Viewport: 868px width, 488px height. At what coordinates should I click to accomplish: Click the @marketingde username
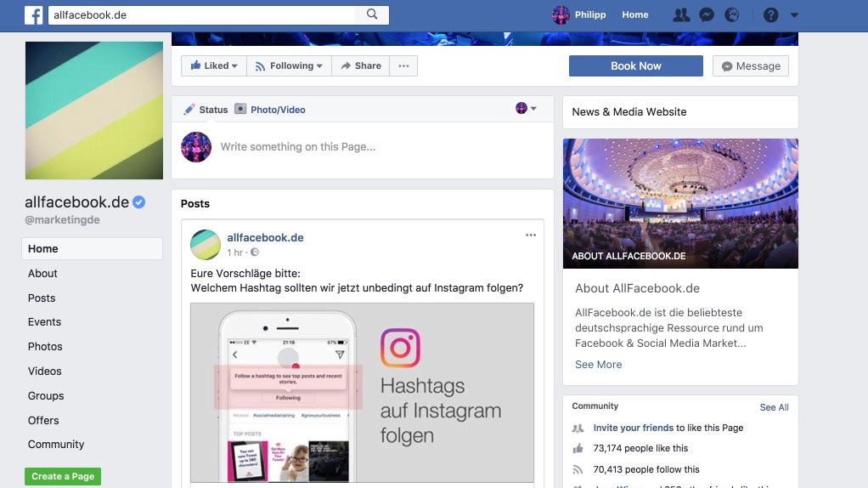click(62, 220)
